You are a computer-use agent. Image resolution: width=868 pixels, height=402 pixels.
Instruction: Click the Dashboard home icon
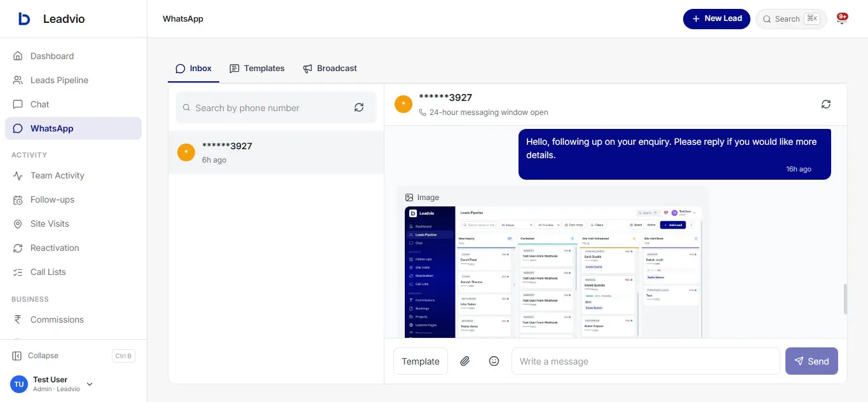(18, 56)
